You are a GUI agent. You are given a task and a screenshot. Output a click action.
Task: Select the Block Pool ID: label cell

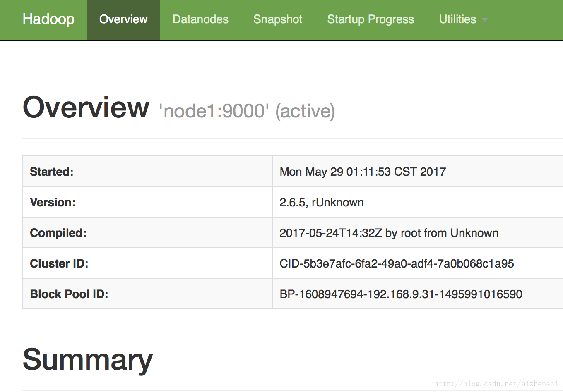(x=148, y=294)
